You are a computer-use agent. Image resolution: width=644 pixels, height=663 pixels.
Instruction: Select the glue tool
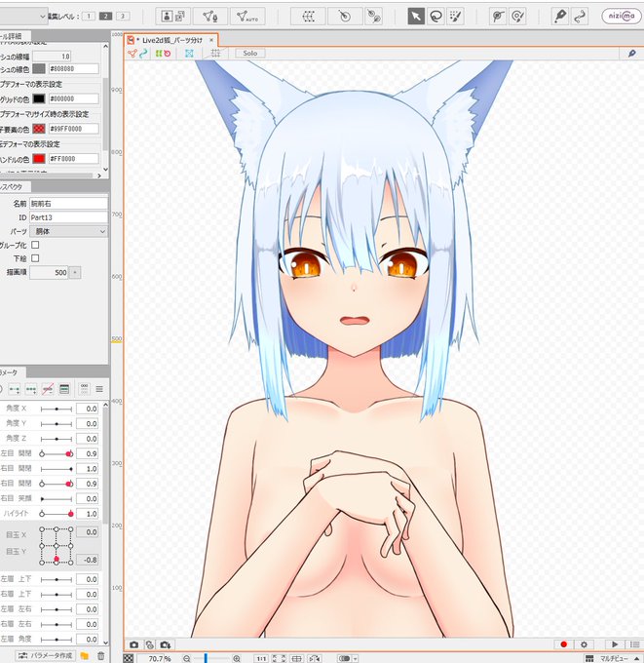point(498,17)
